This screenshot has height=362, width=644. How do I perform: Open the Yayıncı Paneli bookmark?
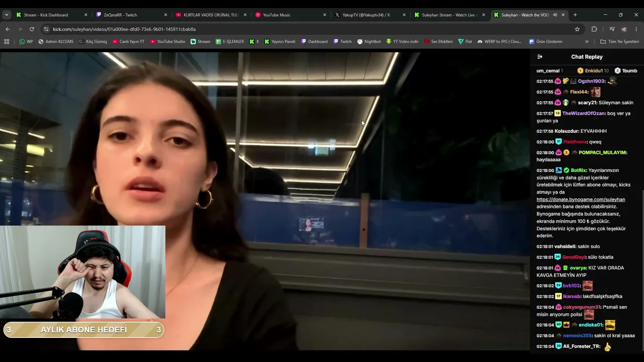(280, 42)
